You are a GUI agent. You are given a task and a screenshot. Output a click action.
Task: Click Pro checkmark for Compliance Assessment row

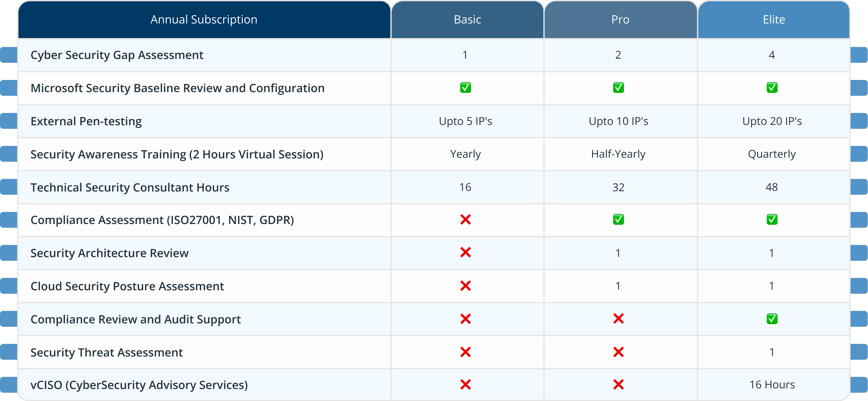tap(618, 220)
